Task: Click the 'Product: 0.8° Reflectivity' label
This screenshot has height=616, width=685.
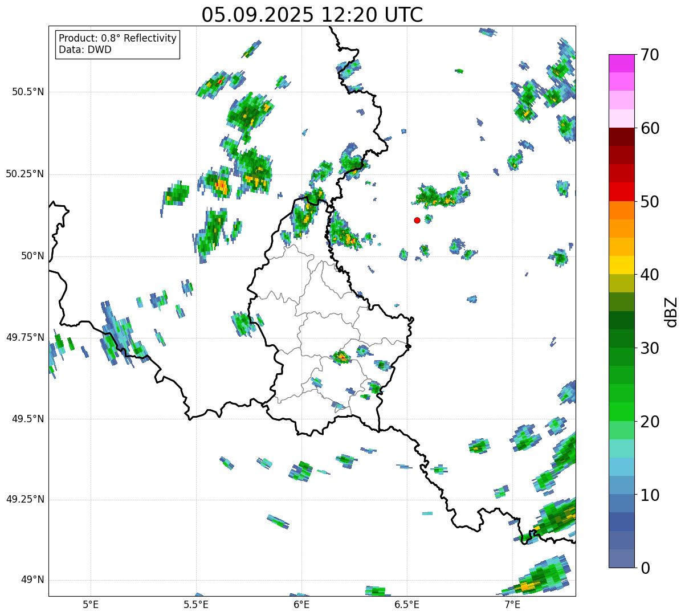Action: [x=118, y=38]
